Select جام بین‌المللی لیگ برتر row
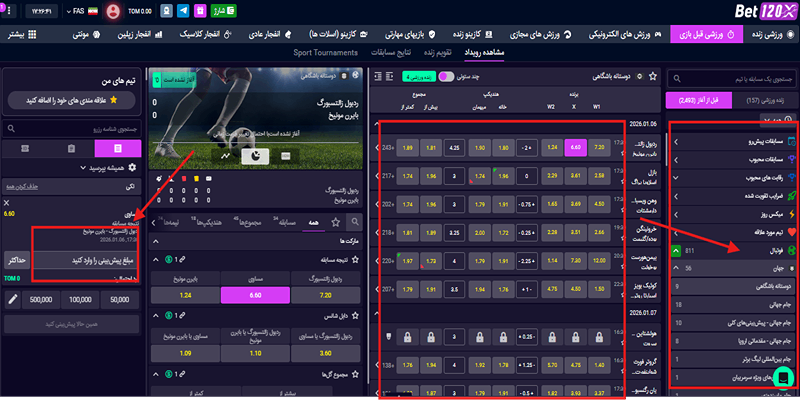The image size is (800, 400). 732,360
